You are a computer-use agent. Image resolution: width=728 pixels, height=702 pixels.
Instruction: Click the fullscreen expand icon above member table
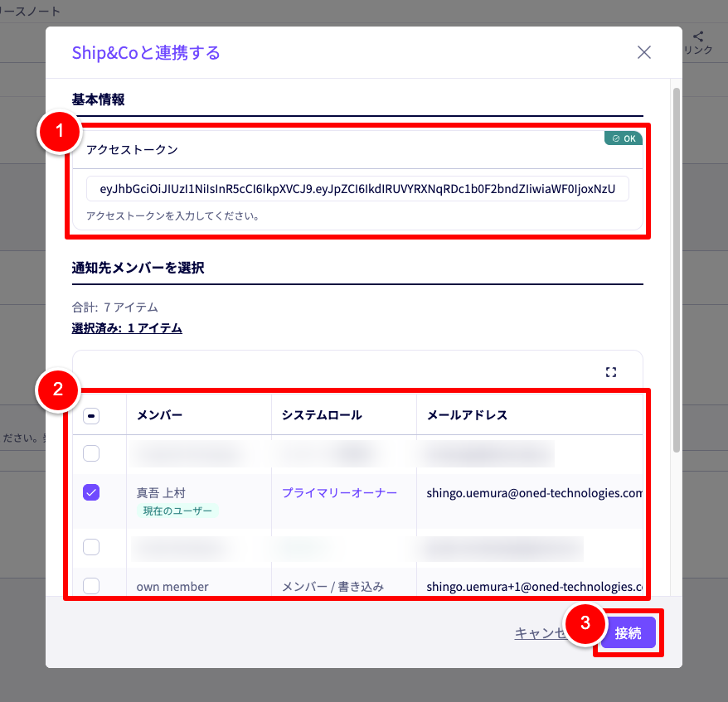tap(611, 372)
